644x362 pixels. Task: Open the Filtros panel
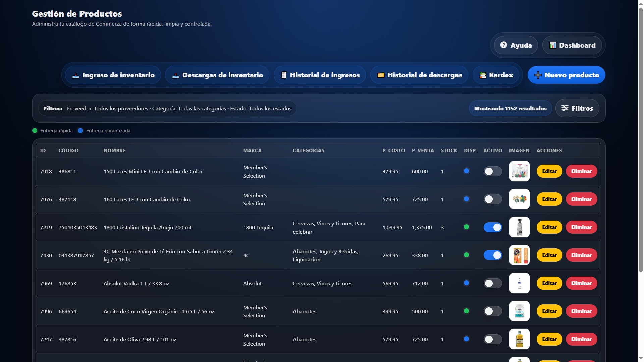pos(577,108)
